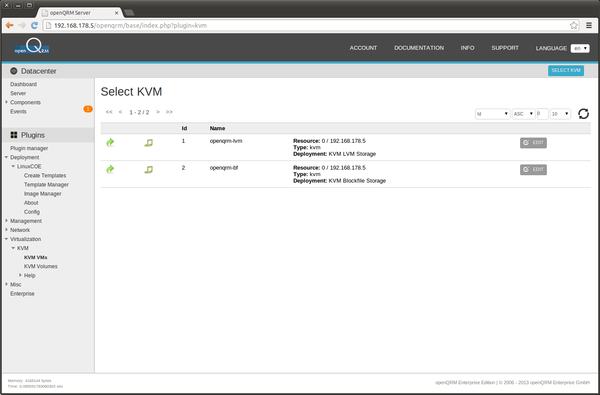
Task: Open Config under LinuxCOE
Action: tap(32, 212)
